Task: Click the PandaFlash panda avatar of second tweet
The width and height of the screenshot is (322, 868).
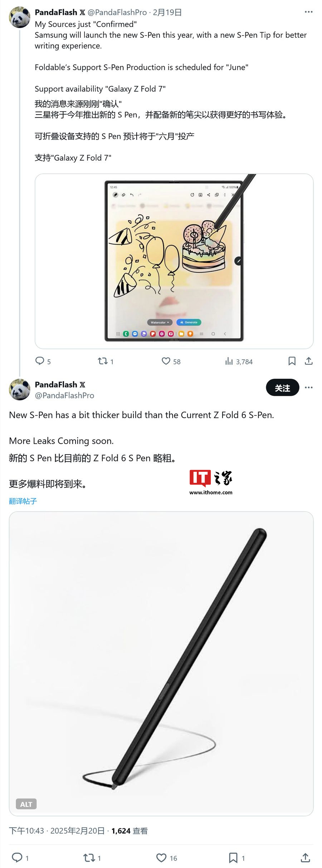Action: pyautogui.click(x=20, y=389)
